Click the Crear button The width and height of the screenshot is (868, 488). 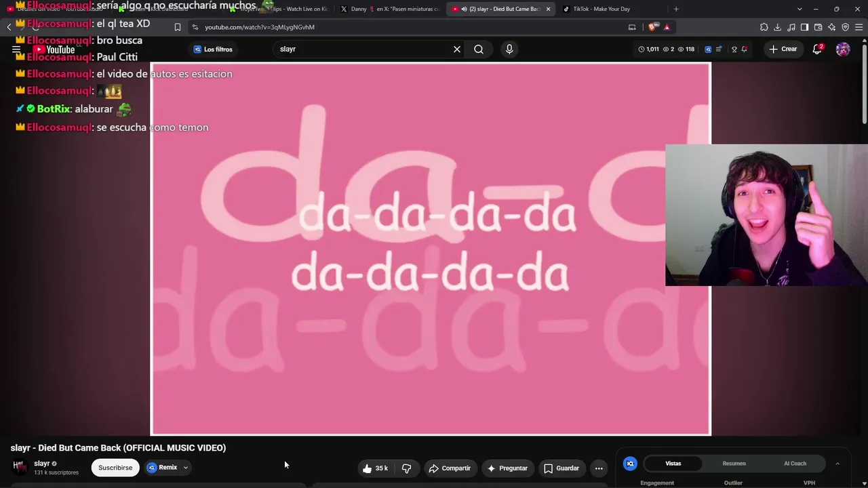click(783, 49)
